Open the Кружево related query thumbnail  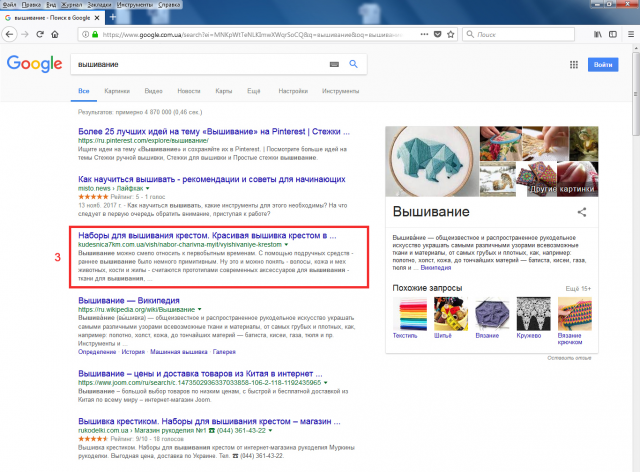coord(533,314)
